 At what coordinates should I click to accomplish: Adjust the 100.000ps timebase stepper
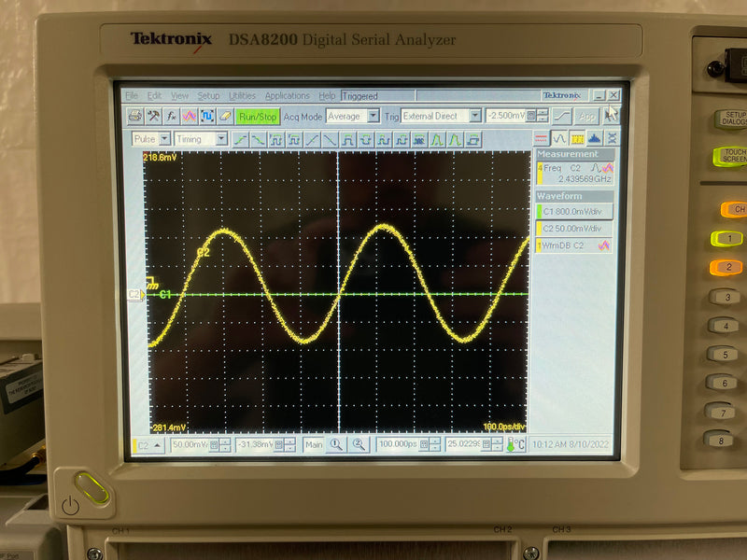pos(434,445)
